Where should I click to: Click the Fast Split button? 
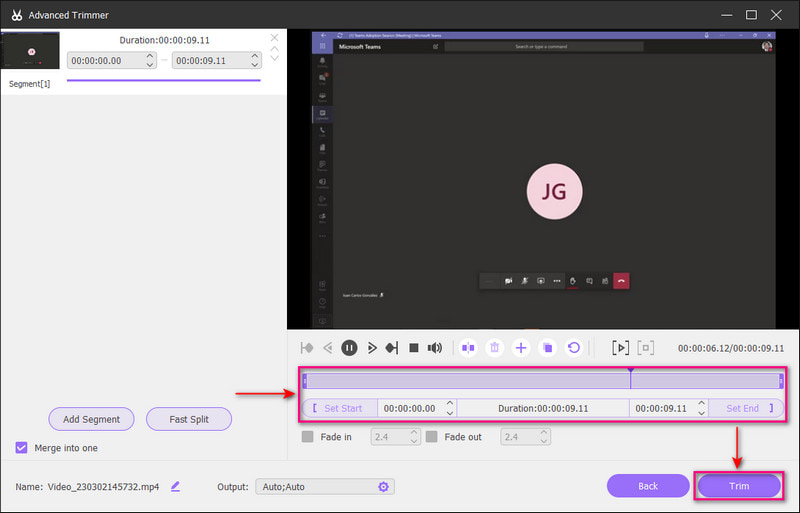(189, 419)
